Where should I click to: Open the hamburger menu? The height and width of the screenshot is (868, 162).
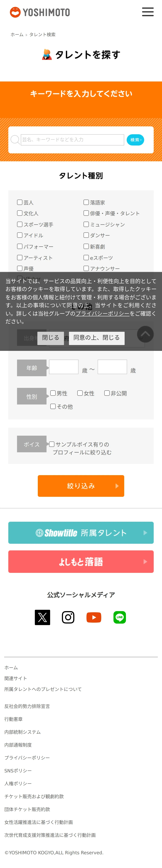point(147,12)
